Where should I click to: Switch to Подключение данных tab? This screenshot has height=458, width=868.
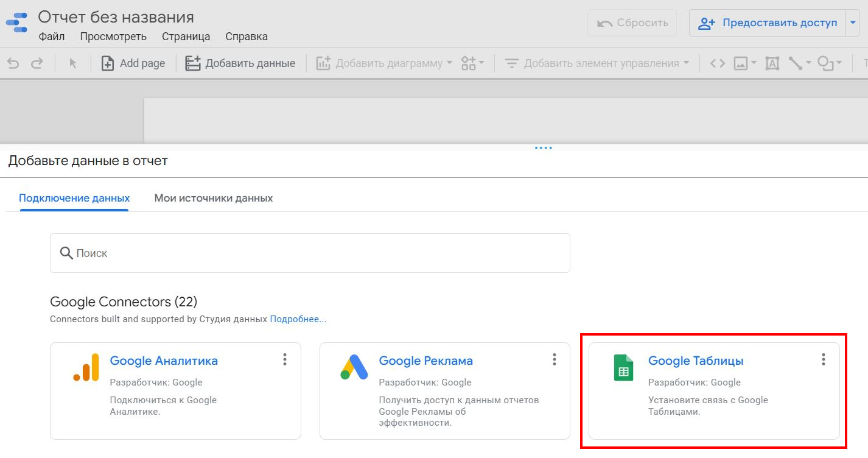74,199
